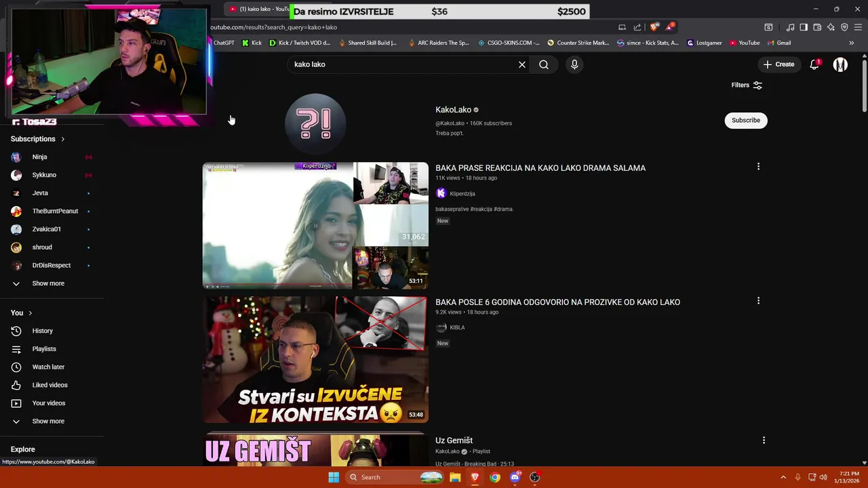
Task: Open the account avatar menu
Action: [840, 64]
